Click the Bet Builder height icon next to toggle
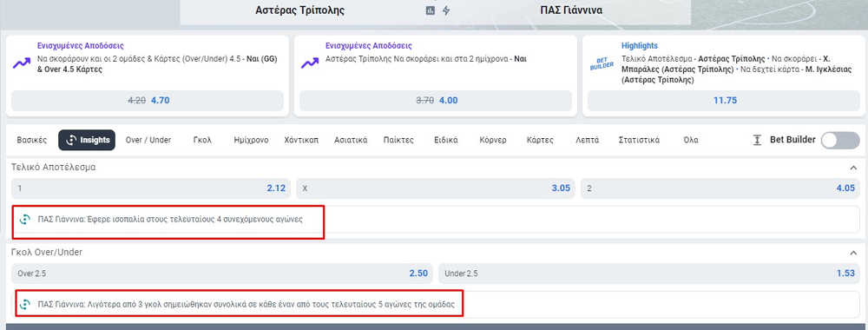The width and height of the screenshot is (868, 330). tap(757, 140)
